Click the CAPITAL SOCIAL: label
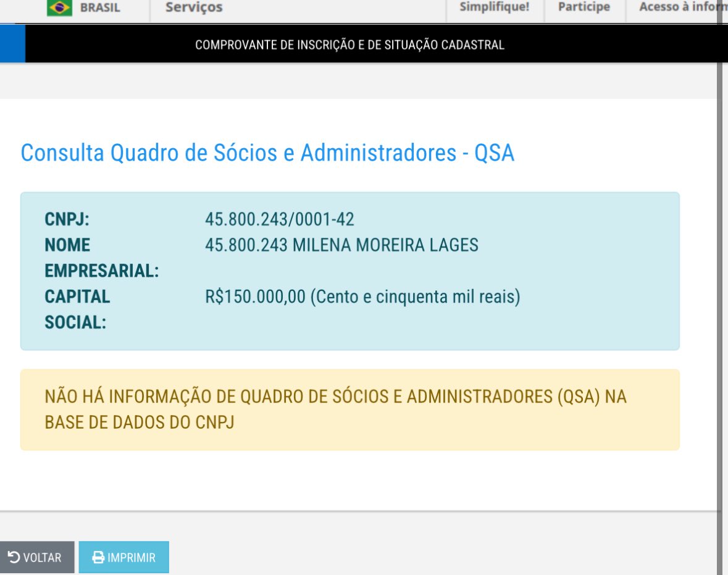This screenshot has height=575, width=728. coord(77,309)
